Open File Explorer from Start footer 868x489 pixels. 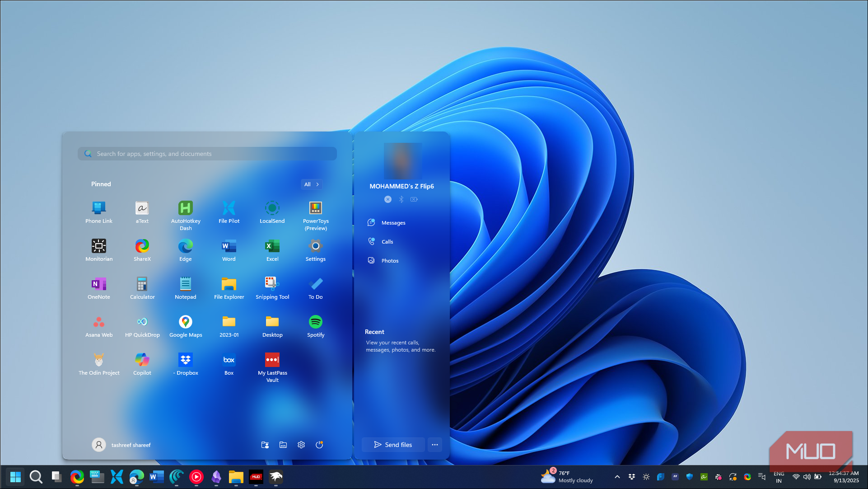point(283,445)
